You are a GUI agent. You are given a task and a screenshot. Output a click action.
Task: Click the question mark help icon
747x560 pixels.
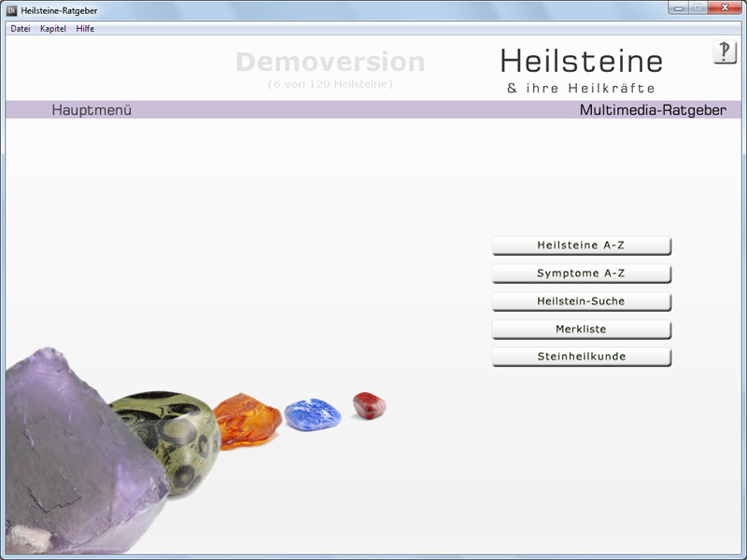(x=725, y=52)
